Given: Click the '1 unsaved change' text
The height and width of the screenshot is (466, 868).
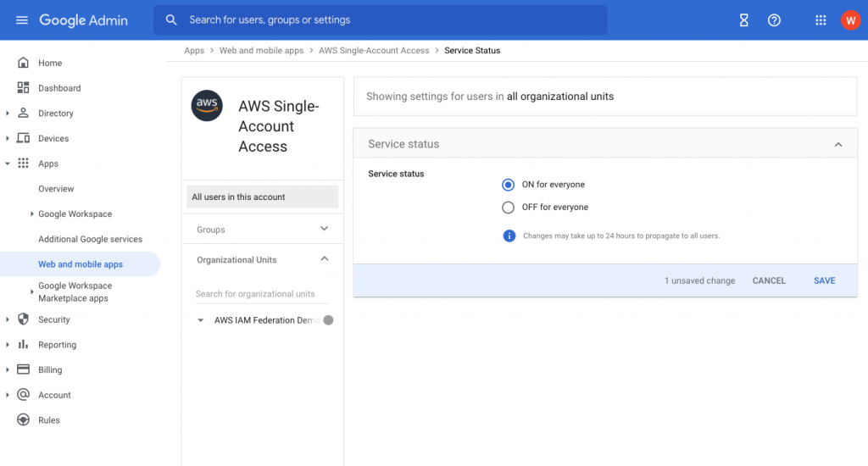Looking at the screenshot, I should (699, 280).
